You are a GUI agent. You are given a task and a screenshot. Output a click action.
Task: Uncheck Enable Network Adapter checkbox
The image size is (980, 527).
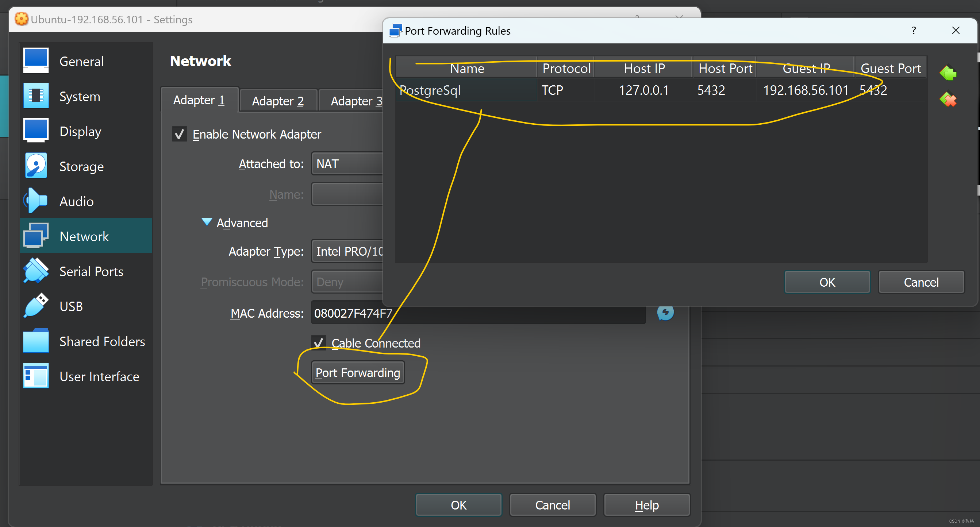pyautogui.click(x=179, y=134)
